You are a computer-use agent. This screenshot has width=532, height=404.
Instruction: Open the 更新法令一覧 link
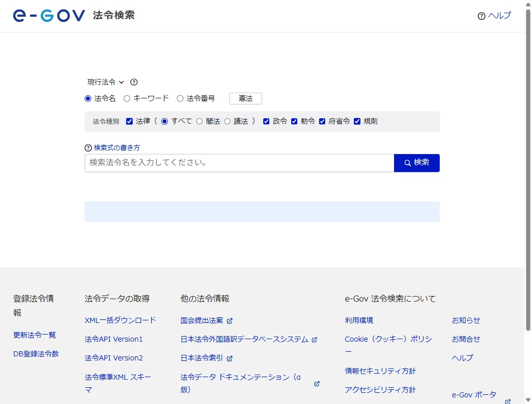[x=34, y=335]
